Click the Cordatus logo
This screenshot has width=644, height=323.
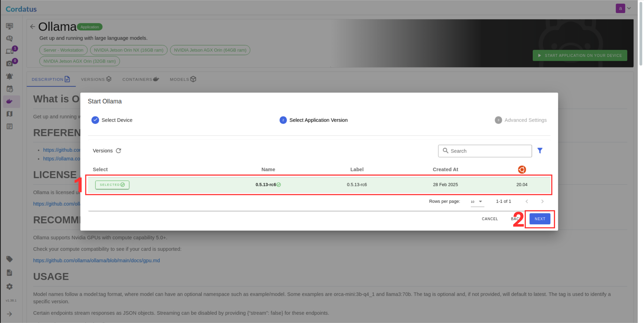point(21,9)
